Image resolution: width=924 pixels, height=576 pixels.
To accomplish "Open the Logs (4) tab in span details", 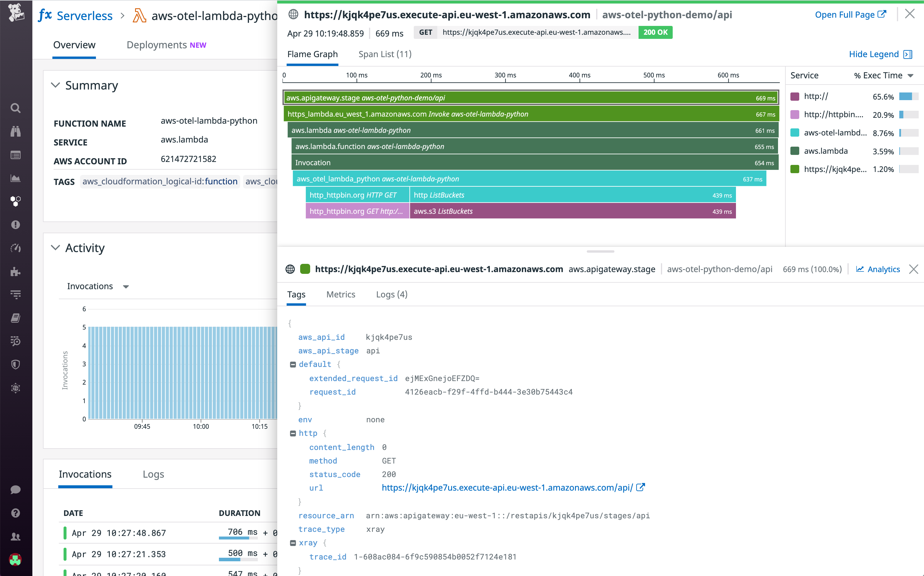I will (392, 294).
